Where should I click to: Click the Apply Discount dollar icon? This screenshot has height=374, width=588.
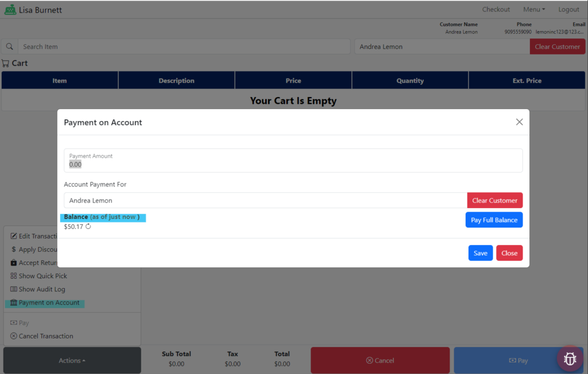click(13, 249)
